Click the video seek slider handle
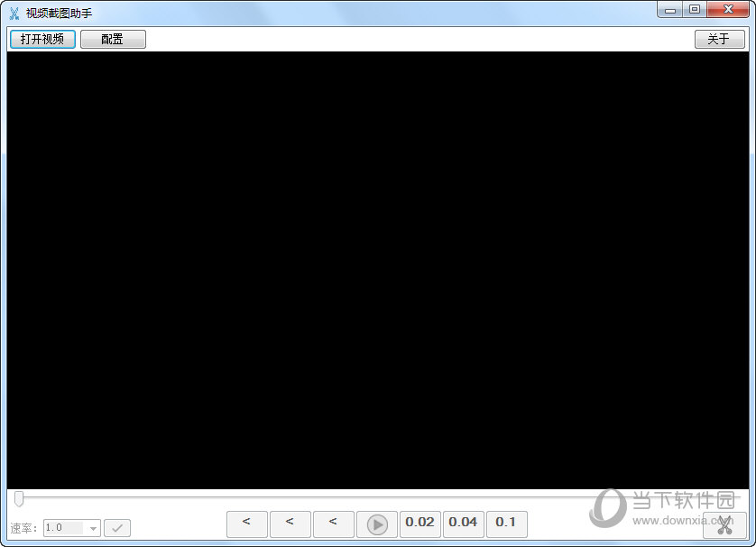 [x=19, y=499]
